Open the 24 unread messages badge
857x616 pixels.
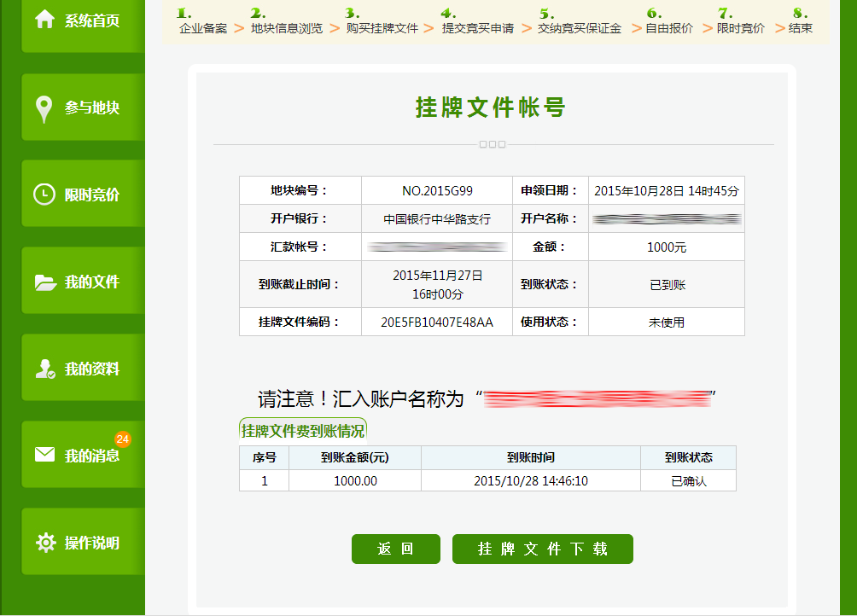pos(123,439)
